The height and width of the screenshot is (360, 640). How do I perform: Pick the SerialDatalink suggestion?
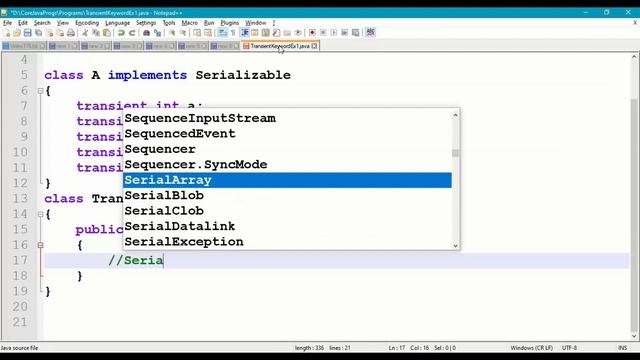point(287,227)
